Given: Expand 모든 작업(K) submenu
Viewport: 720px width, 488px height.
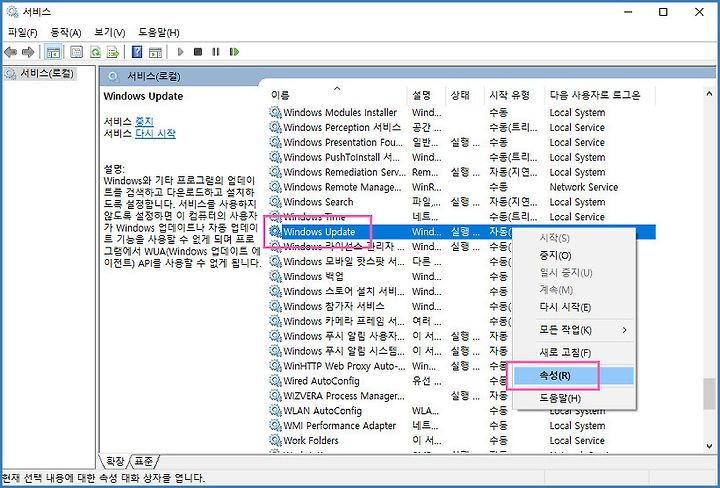Looking at the screenshot, I should (574, 330).
